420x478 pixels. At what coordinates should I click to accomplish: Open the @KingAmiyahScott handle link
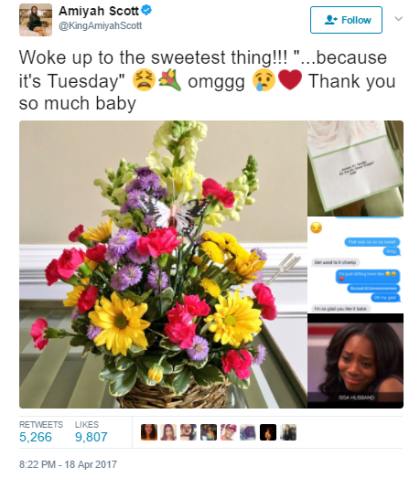[x=100, y=26]
